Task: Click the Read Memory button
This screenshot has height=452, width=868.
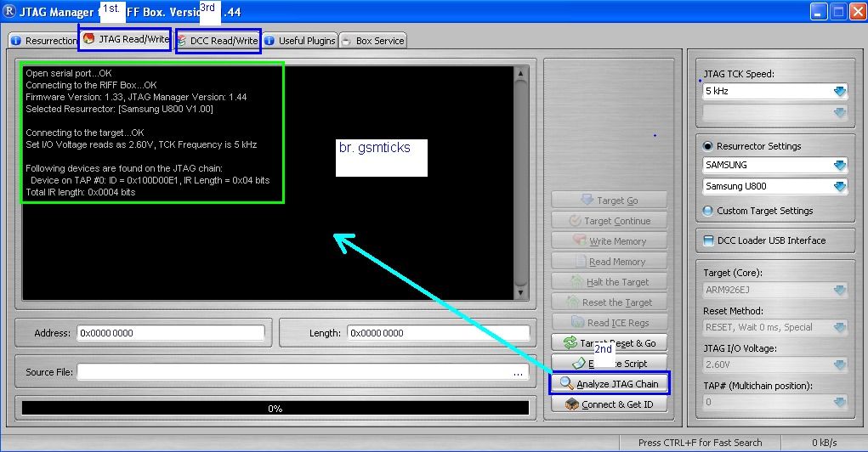Action: (x=609, y=262)
